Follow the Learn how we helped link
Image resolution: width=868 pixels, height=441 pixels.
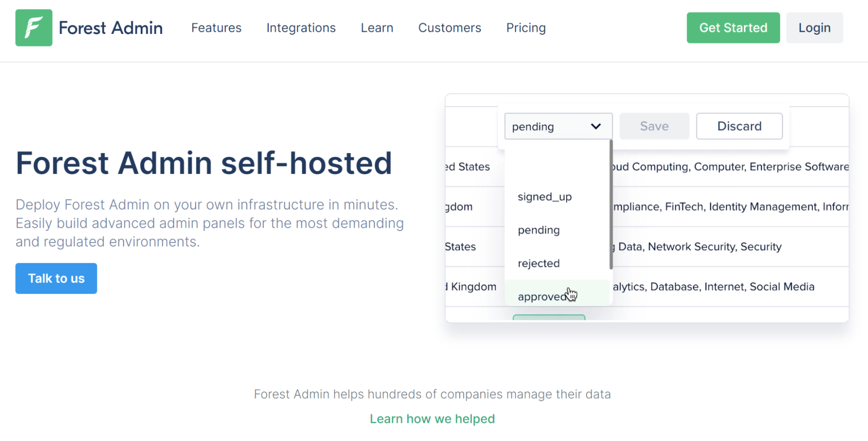click(432, 418)
